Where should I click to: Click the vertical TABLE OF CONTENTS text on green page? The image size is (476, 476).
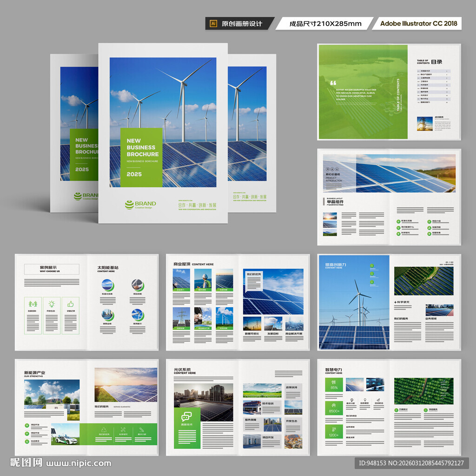point(398,95)
